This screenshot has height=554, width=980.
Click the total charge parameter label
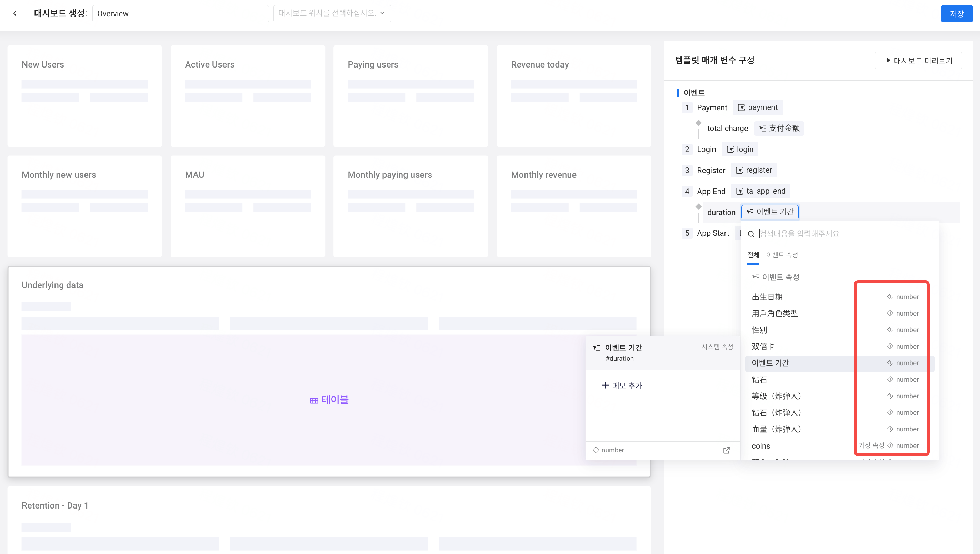[x=727, y=129]
